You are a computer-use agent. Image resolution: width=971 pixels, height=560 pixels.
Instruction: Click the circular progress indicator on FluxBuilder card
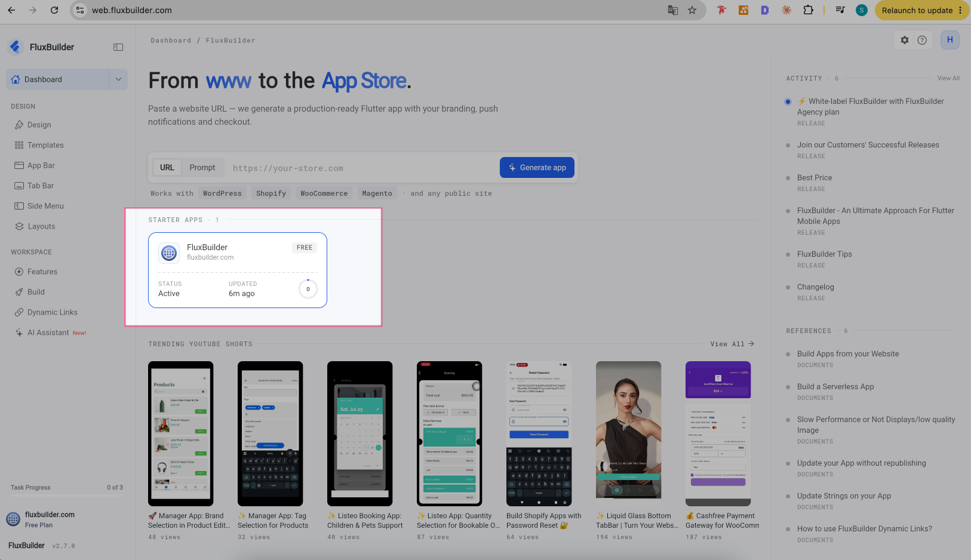click(308, 289)
